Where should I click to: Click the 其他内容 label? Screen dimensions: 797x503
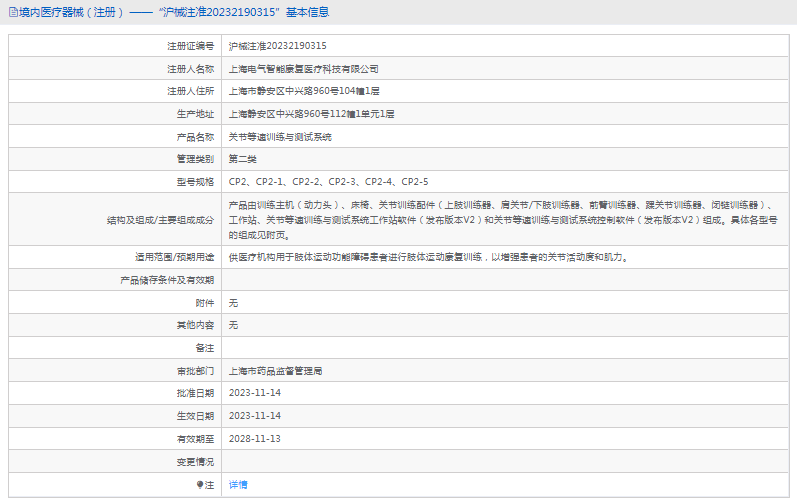click(x=195, y=325)
